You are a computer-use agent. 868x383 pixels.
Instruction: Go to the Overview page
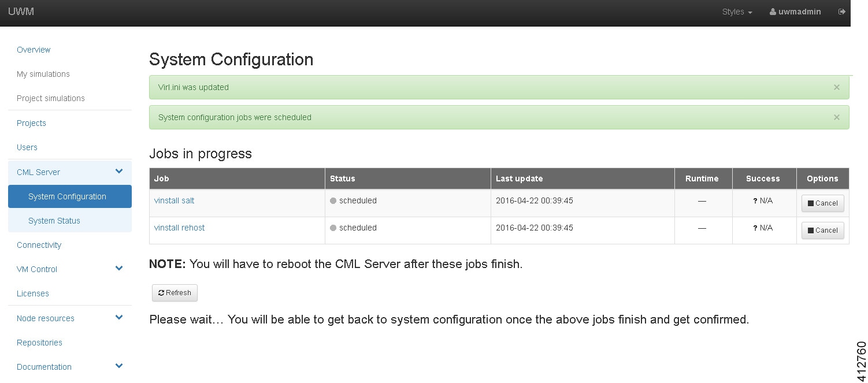point(34,50)
